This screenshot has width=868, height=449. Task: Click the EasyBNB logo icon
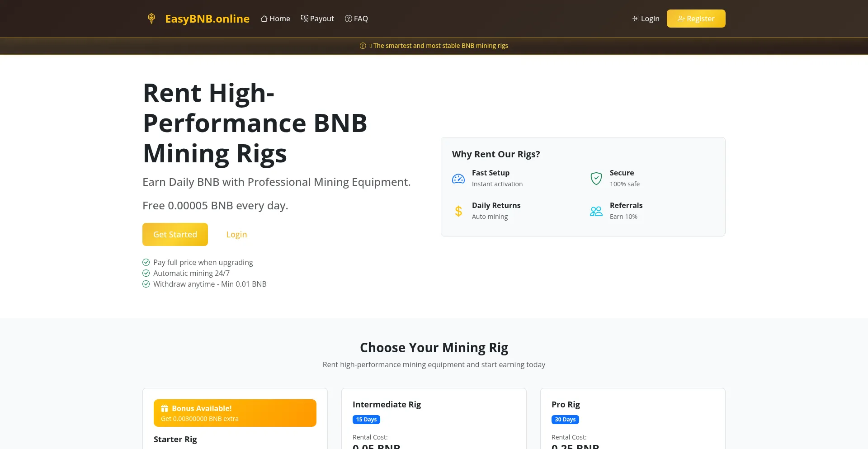(x=151, y=19)
